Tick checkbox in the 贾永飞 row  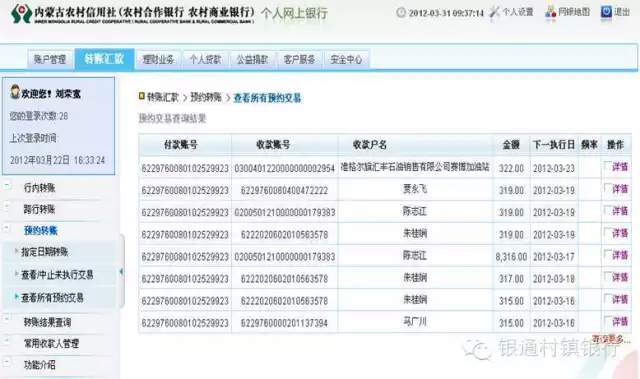608,188
